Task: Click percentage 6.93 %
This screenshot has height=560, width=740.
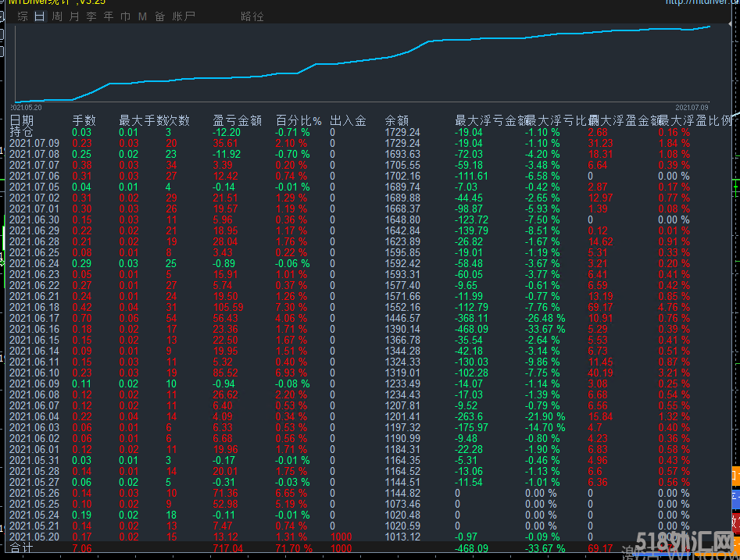Action: [291, 373]
